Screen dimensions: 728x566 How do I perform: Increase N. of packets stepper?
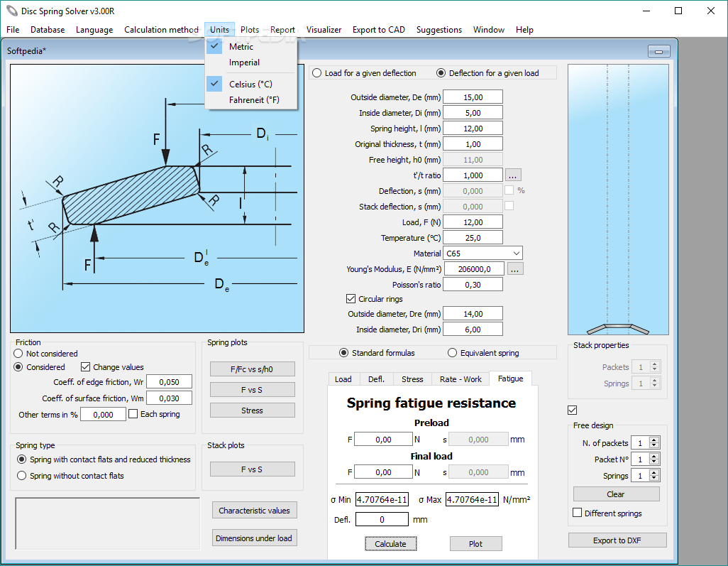[654, 440]
